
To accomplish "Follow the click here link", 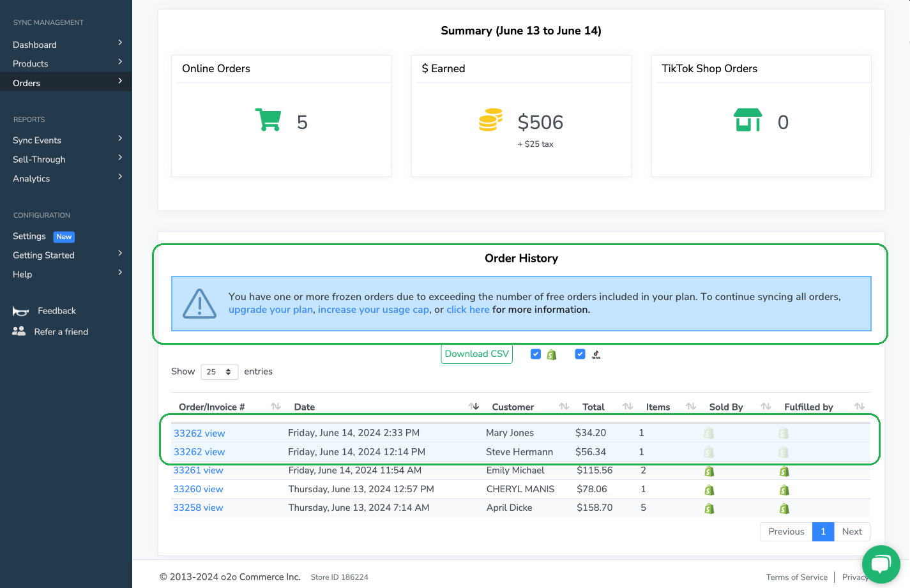I will coord(468,310).
